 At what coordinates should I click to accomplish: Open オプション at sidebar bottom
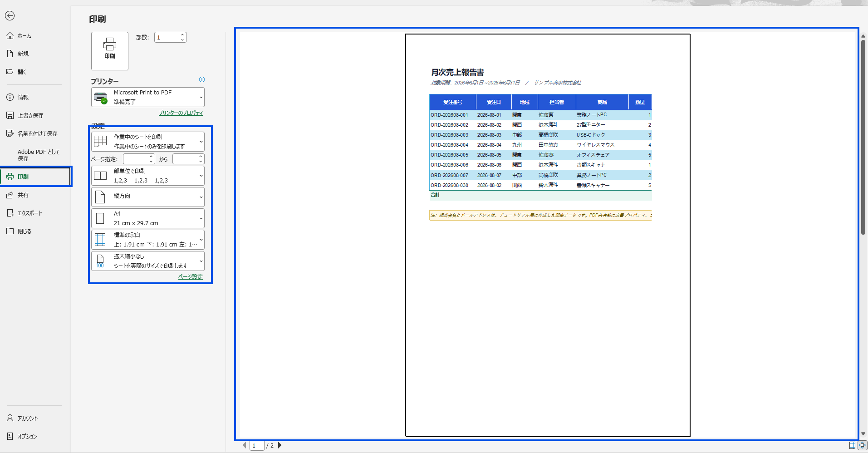coord(35,436)
